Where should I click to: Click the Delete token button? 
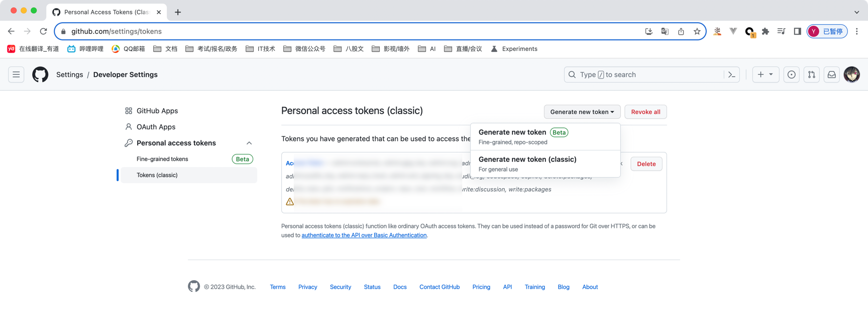coord(646,164)
